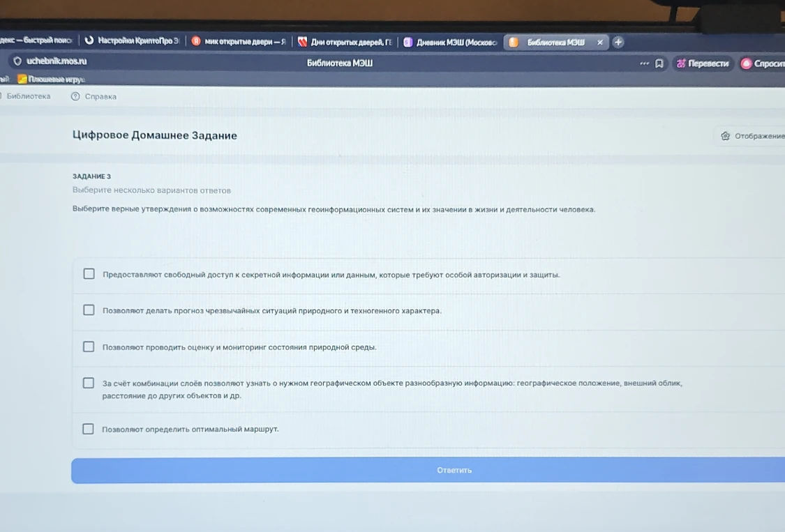Click the Справка question mark icon
The width and height of the screenshot is (785, 532).
75,97
